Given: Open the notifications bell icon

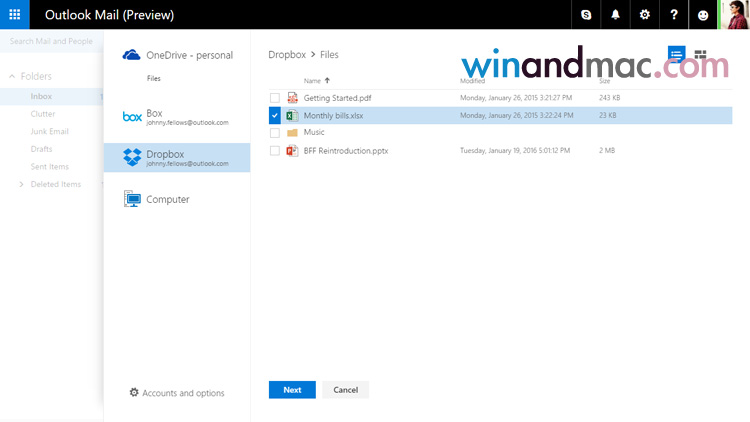Looking at the screenshot, I should [x=615, y=15].
